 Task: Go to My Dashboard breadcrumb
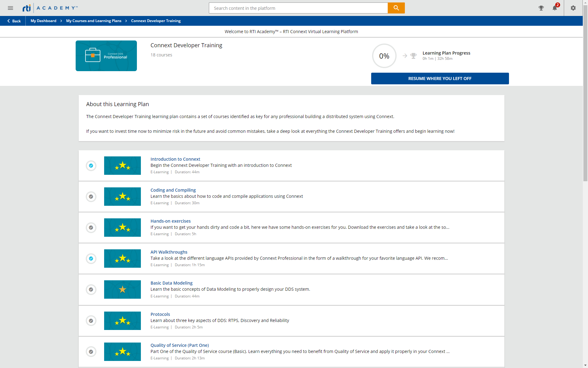click(x=43, y=21)
